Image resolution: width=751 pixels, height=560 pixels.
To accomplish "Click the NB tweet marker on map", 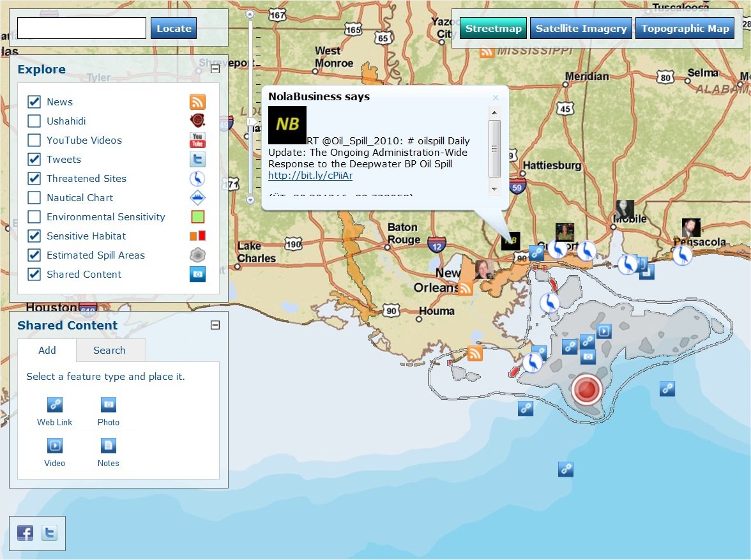I will point(511,241).
